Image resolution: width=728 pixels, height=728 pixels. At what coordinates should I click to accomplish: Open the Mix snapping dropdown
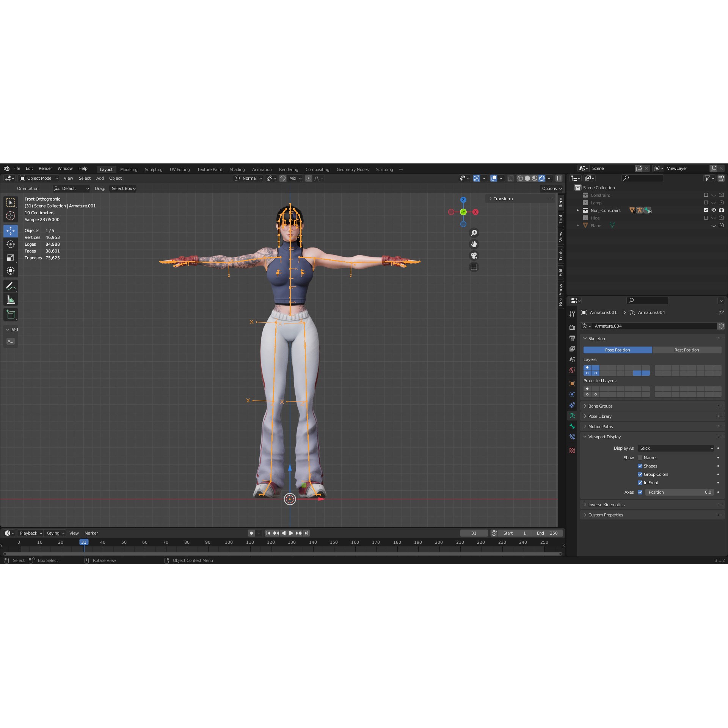[295, 178]
